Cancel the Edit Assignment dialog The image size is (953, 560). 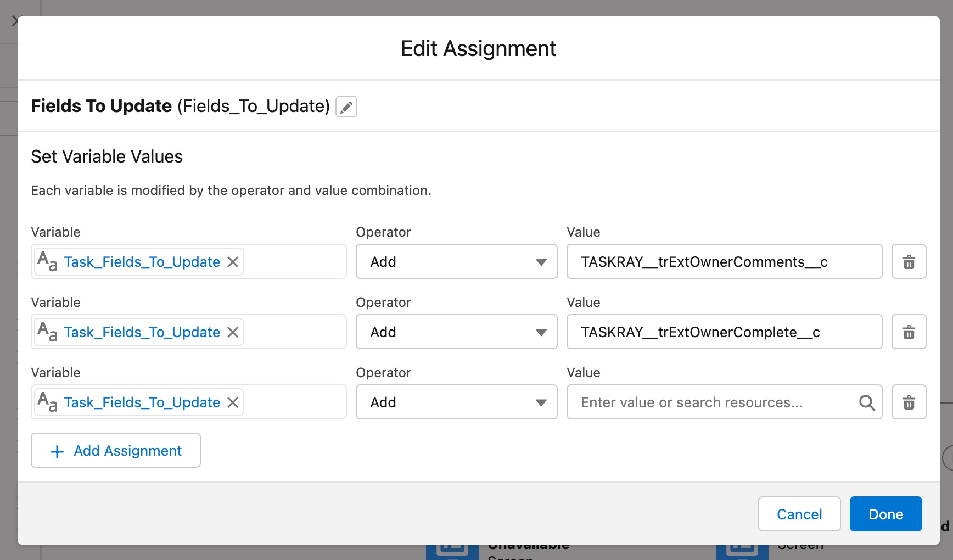pyautogui.click(x=799, y=514)
